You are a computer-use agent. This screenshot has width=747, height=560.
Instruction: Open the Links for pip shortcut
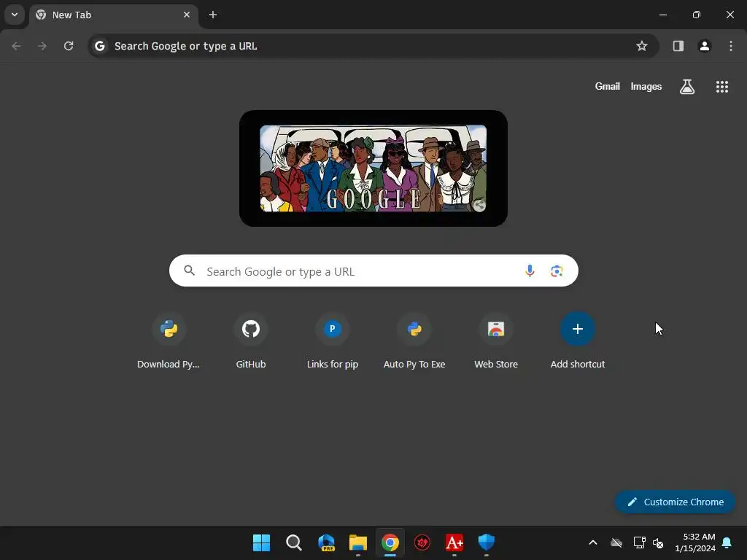(x=333, y=341)
